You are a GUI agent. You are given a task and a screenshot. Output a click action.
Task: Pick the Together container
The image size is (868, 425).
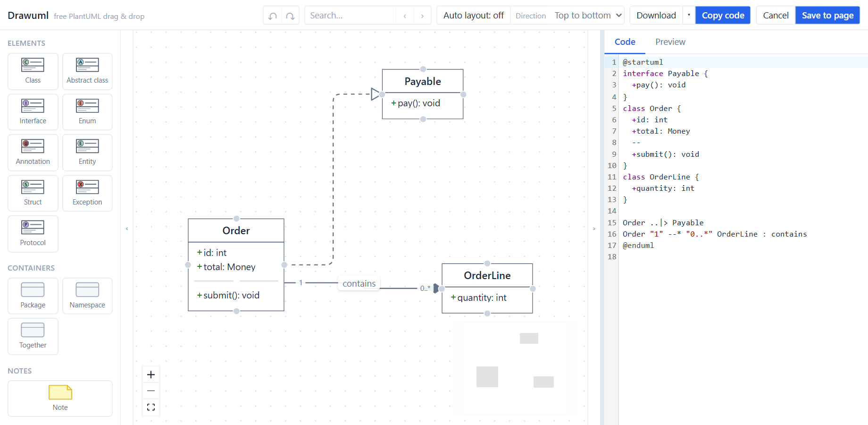[x=33, y=336]
